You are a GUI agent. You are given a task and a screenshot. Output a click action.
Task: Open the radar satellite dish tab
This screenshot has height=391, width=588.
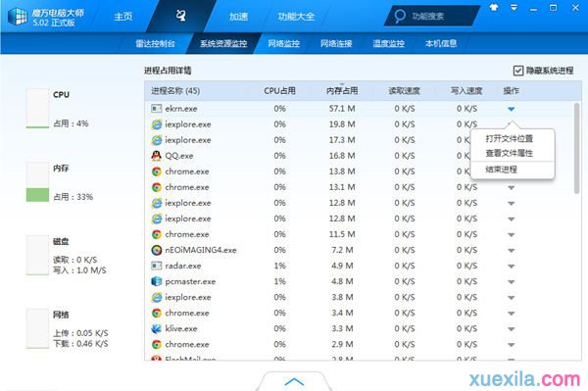click(x=181, y=16)
